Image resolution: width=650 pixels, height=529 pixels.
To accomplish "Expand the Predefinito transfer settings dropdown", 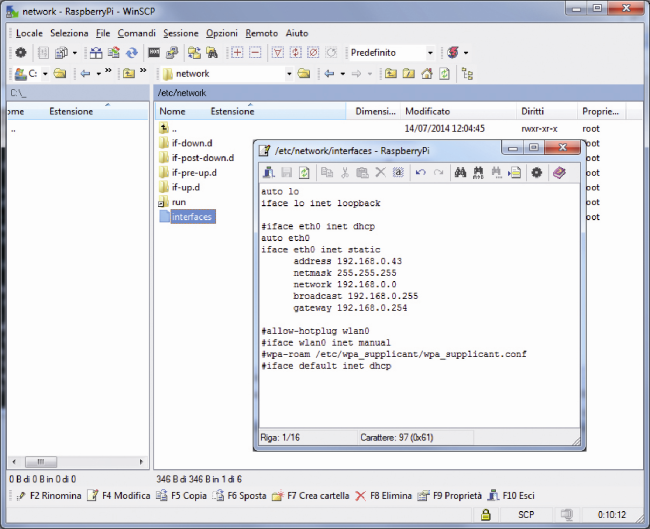I will [430, 52].
